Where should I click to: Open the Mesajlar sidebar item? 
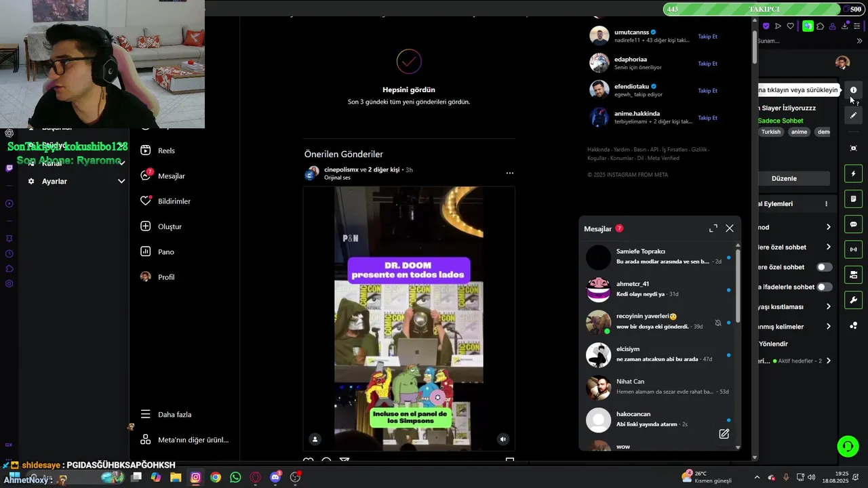163,176
